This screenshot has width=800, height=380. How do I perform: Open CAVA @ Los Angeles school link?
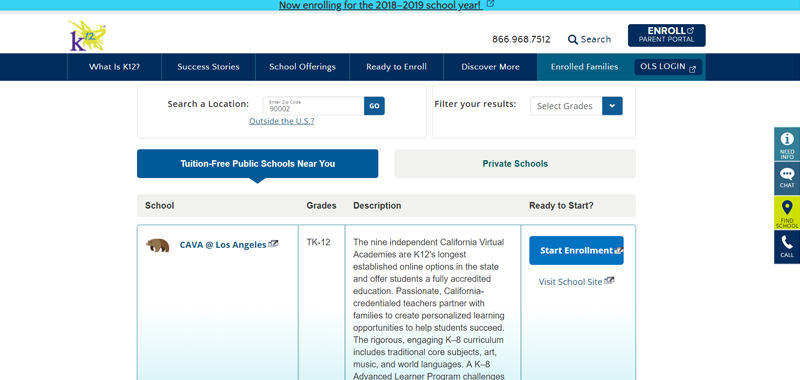click(x=223, y=245)
